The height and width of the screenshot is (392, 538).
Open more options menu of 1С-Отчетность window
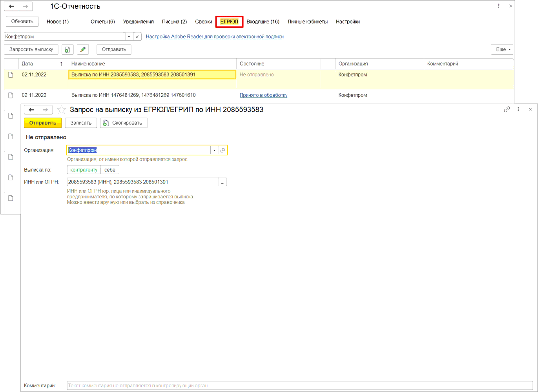pos(499,6)
